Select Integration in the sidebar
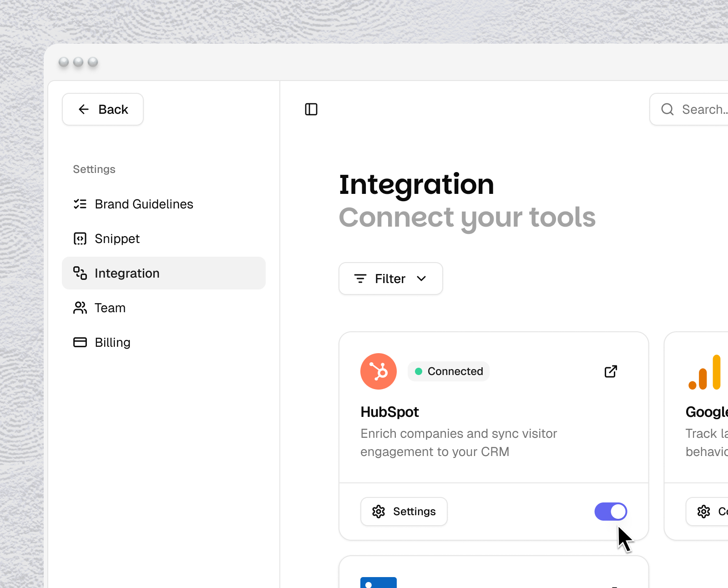 point(164,273)
